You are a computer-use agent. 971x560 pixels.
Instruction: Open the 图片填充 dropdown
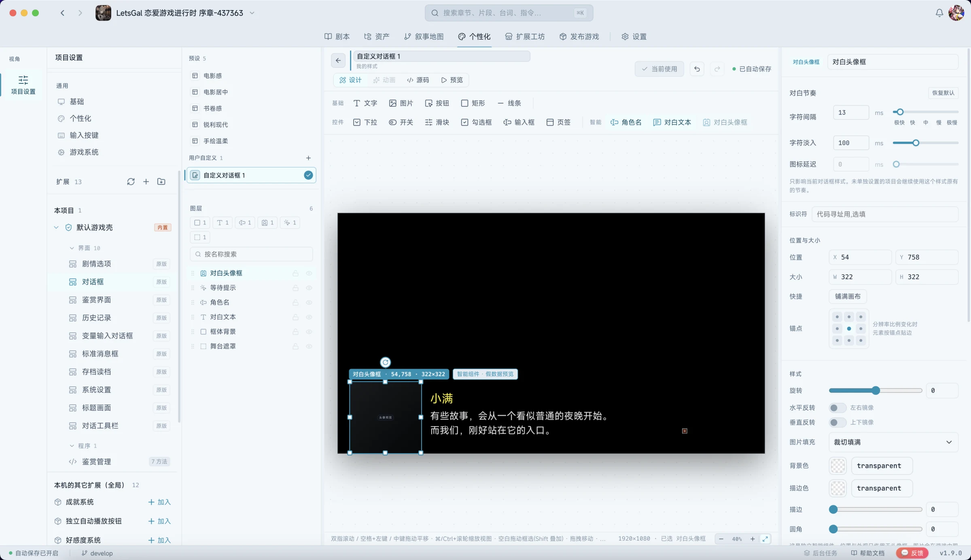point(893,442)
